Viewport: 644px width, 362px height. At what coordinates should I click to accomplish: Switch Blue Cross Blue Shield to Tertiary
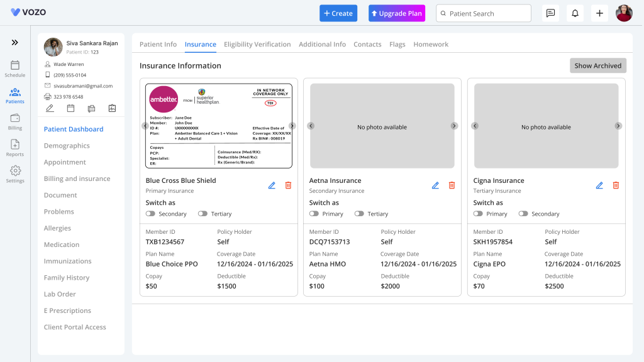(x=203, y=214)
